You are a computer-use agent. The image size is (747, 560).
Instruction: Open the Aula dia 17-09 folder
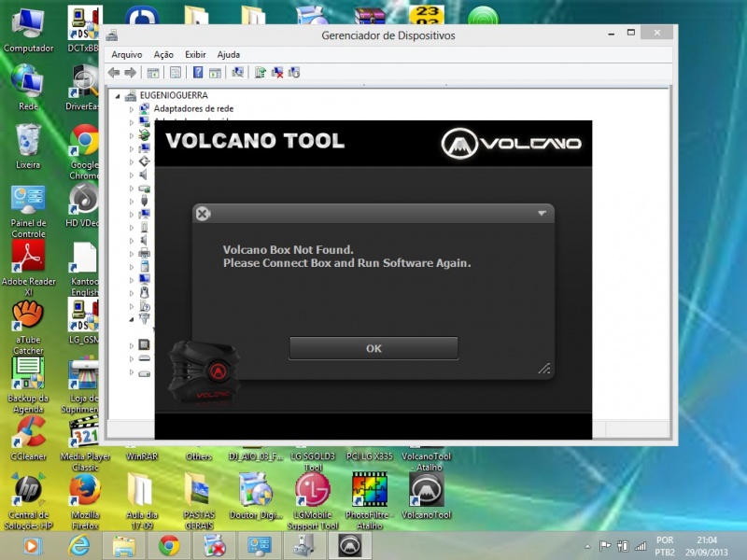coord(142,500)
